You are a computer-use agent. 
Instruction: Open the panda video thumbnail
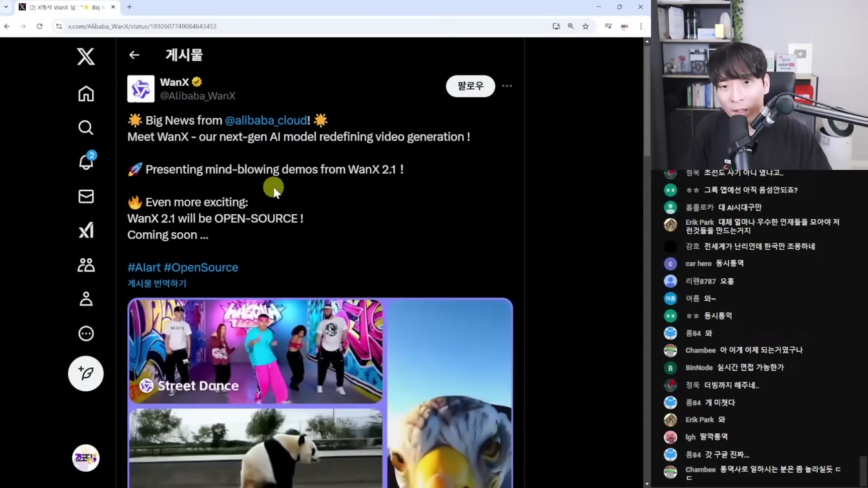click(256, 448)
